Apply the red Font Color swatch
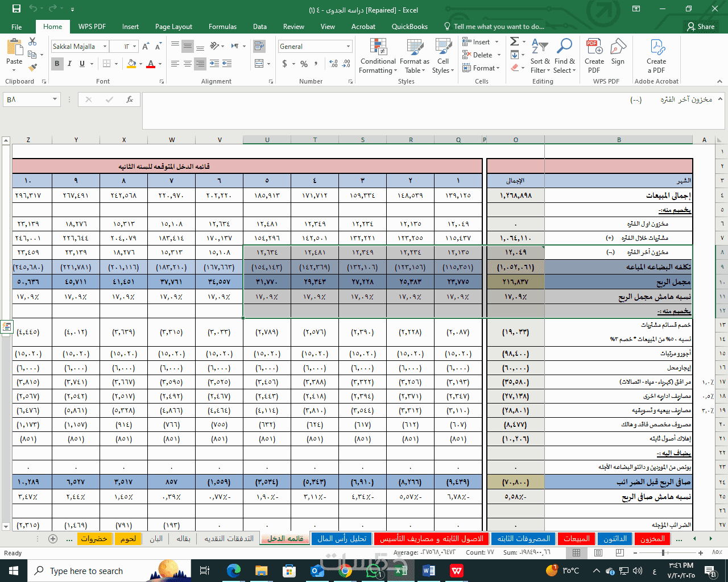This screenshot has height=582, width=728. pos(151,64)
